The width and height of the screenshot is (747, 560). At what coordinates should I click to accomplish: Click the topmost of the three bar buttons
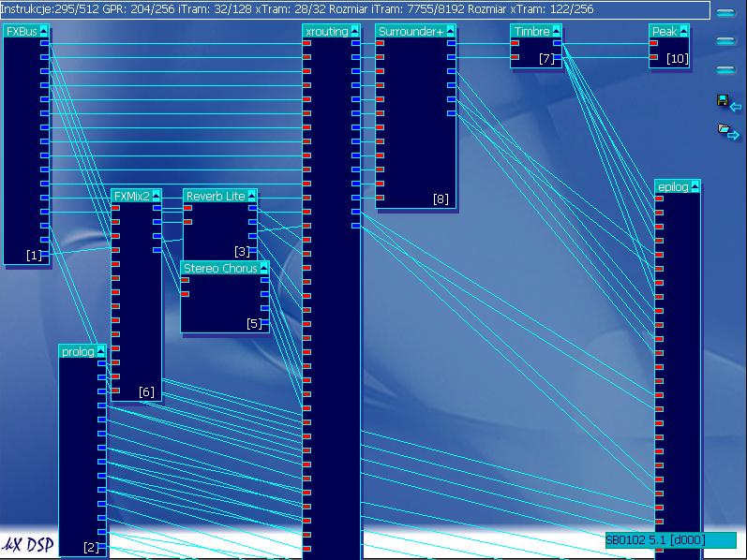(x=725, y=13)
